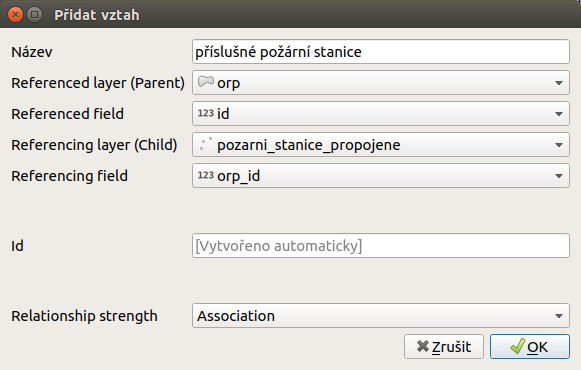The height and width of the screenshot is (370, 581).
Task: Open the Relationship strength Association dropdown
Action: 381,316
